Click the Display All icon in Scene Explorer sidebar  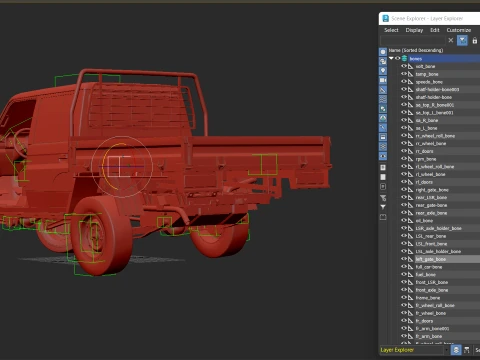point(383,167)
